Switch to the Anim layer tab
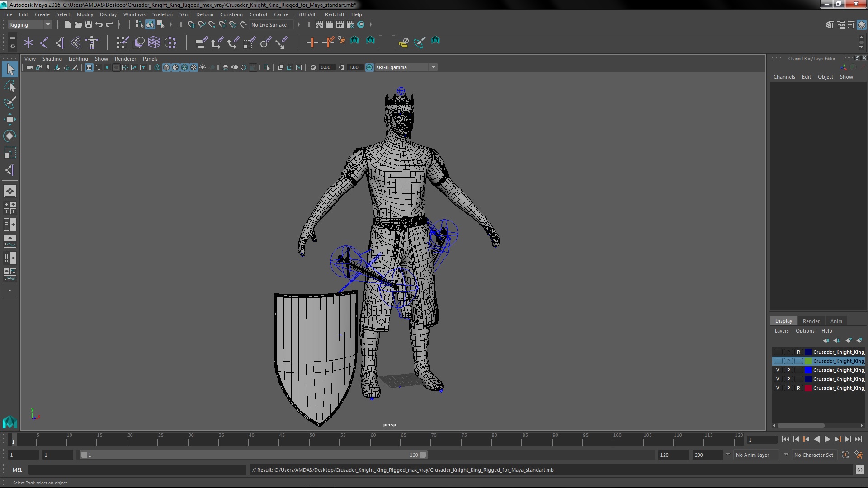This screenshot has height=488, width=868. pyautogui.click(x=836, y=321)
